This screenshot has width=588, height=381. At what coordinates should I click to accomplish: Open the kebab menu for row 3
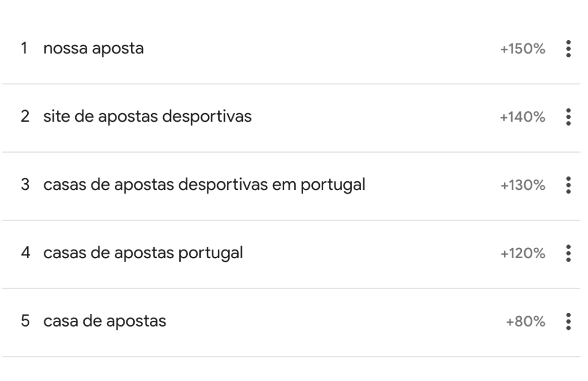[568, 185]
